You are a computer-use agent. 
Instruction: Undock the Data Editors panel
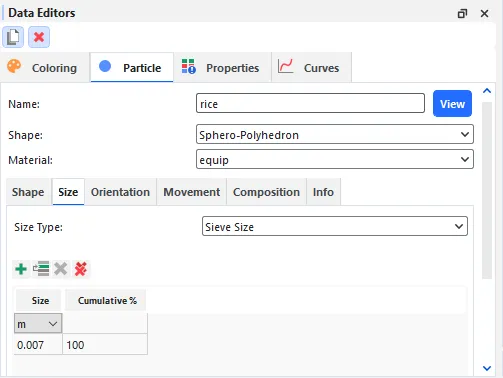pyautogui.click(x=462, y=14)
